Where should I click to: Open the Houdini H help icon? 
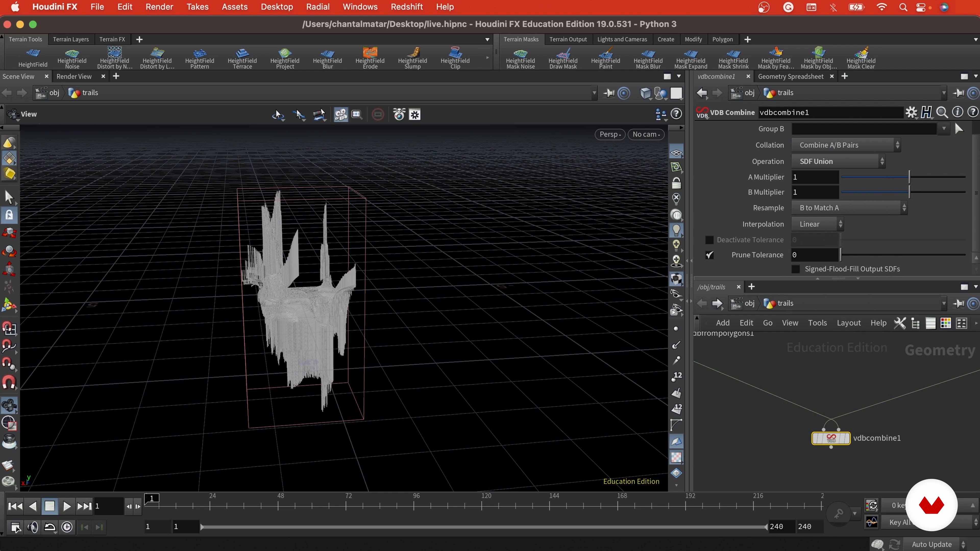pyautogui.click(x=926, y=112)
